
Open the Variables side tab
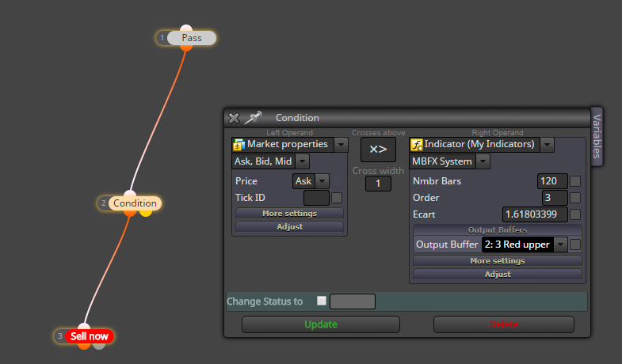point(597,136)
